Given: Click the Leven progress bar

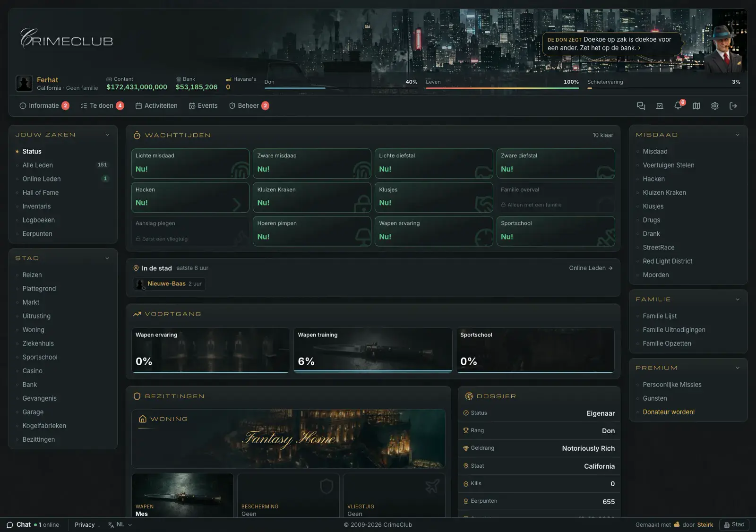Looking at the screenshot, I should 502,88.
